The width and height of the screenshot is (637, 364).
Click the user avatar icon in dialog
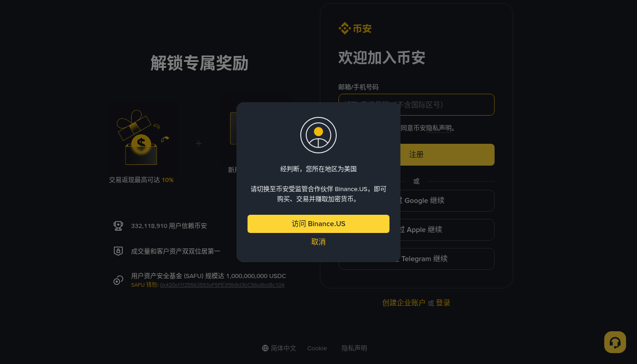(318, 135)
